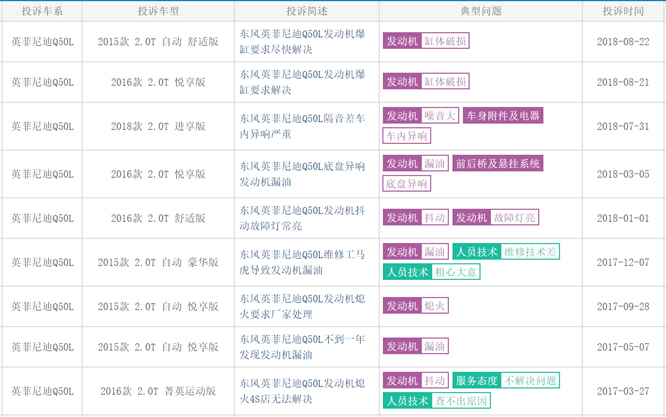Click 漏油 tag in 2017-05-07 row
Screen dimensions: 666x417
point(435,346)
